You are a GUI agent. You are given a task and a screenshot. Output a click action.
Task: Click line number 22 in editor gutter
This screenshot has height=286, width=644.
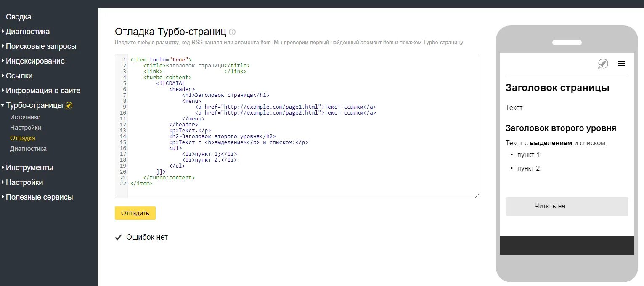point(123,184)
